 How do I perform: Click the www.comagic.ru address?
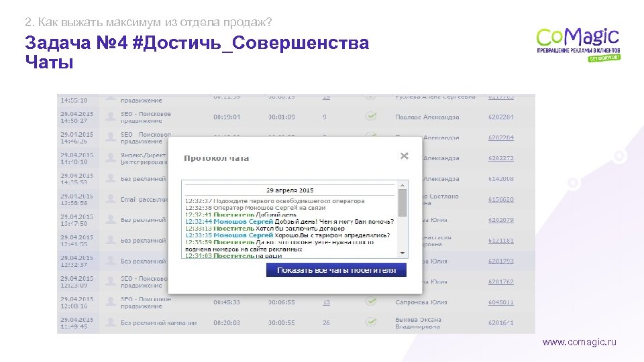coord(579,342)
